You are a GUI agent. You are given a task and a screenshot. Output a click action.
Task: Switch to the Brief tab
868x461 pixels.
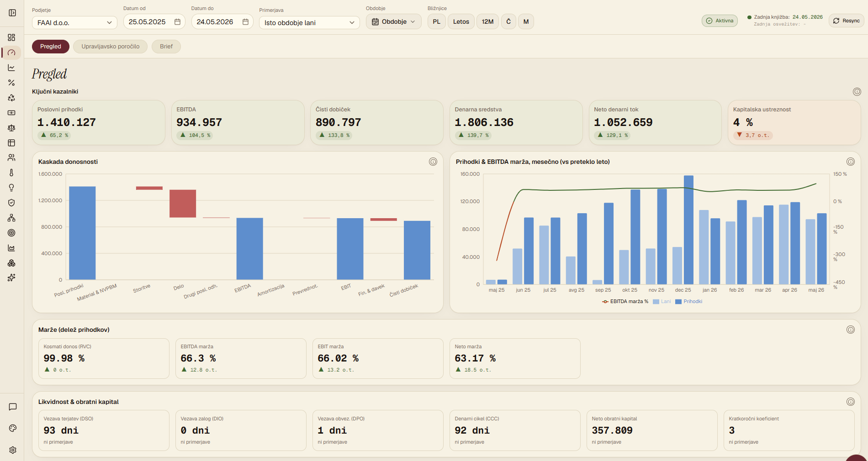coord(166,47)
